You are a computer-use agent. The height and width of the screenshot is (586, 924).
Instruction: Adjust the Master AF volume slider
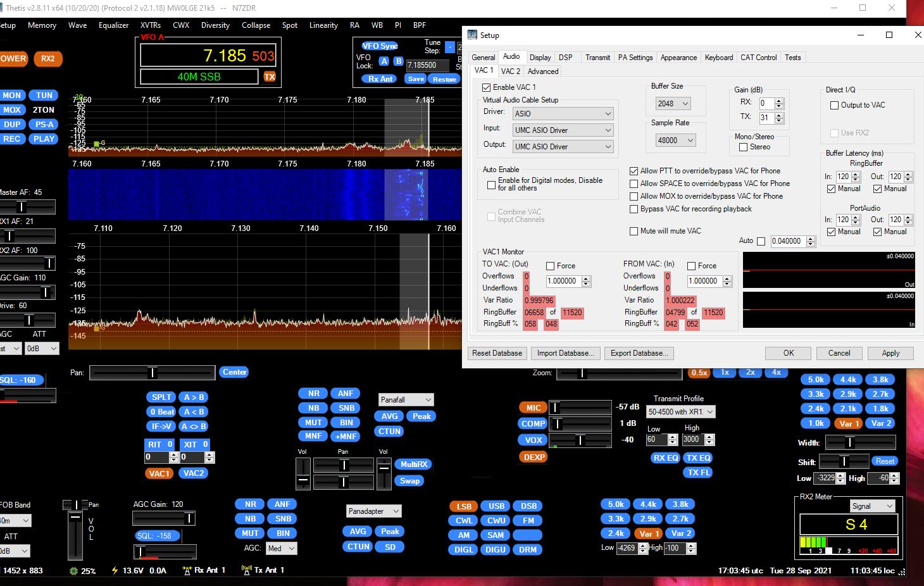27,207
